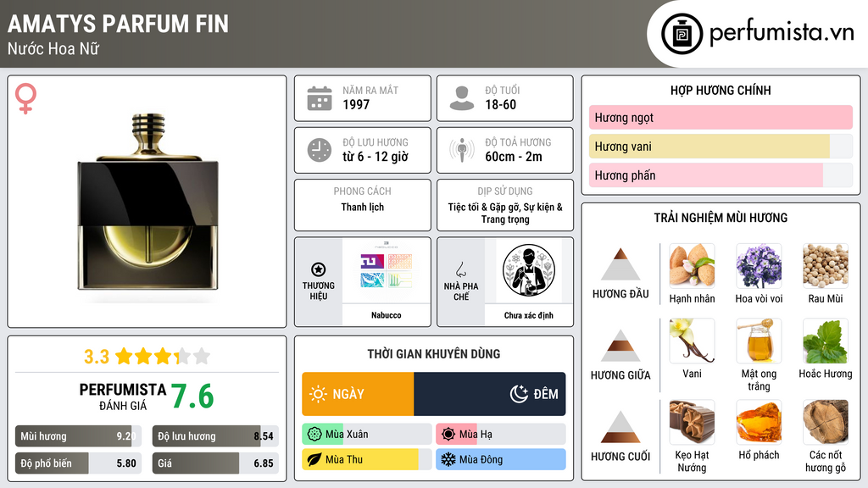The height and width of the screenshot is (488, 868).
Task: Click the HỢP HƯƠNG CHÍNH heading
Action: click(721, 90)
